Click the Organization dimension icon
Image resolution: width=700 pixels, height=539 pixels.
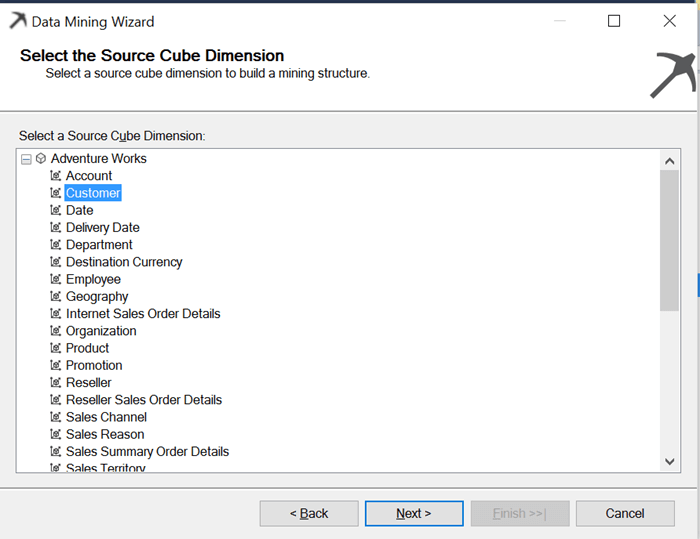55,330
